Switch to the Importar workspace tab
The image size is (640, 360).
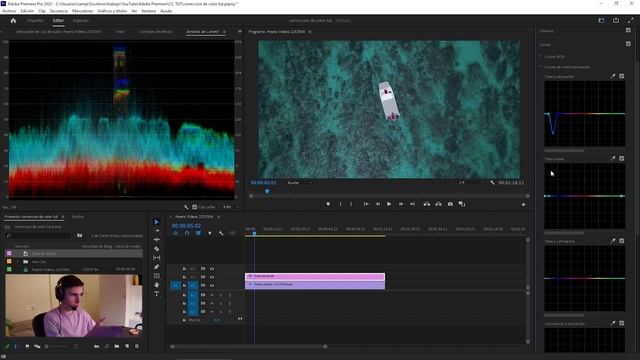(x=35, y=20)
